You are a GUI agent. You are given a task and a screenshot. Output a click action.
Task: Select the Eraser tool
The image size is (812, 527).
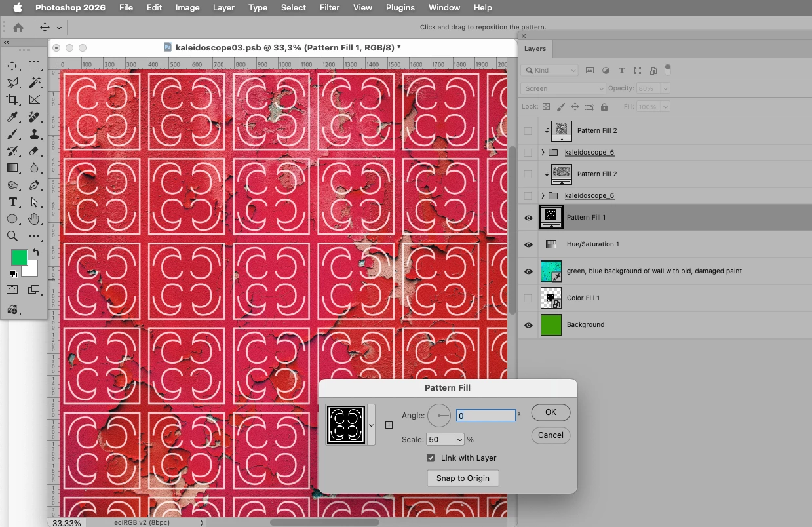click(x=34, y=151)
